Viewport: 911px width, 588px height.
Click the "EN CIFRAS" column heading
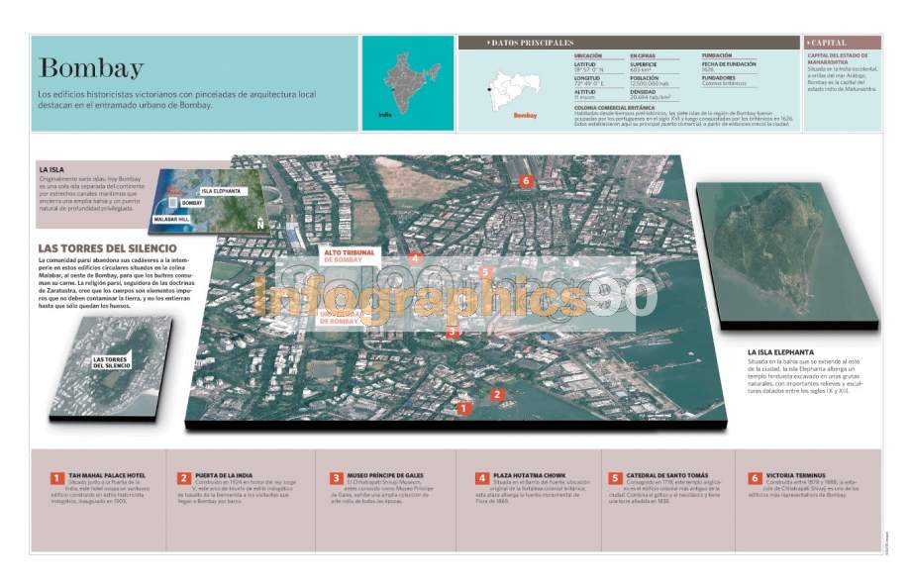tap(643, 55)
